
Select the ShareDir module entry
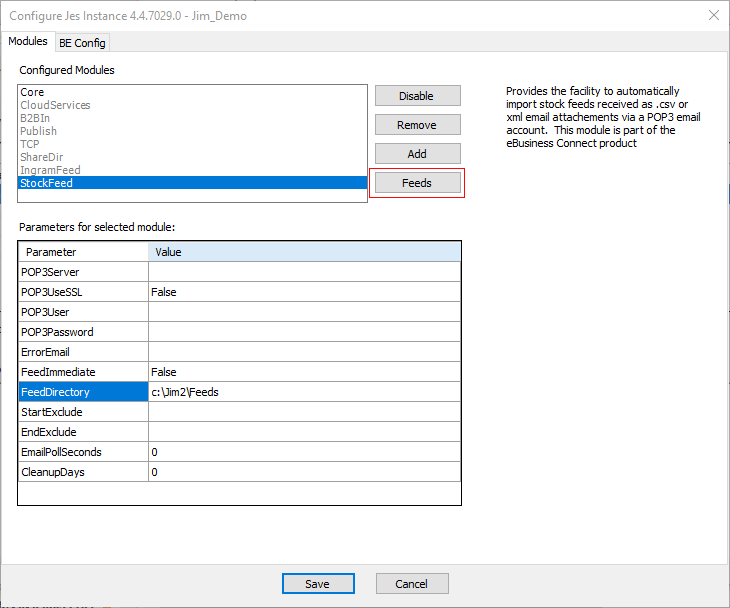(x=42, y=157)
